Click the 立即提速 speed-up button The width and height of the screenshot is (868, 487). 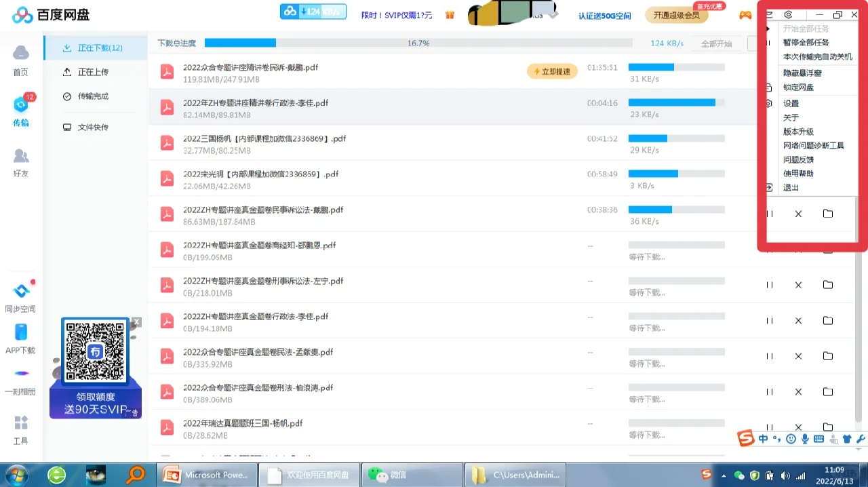click(x=552, y=71)
